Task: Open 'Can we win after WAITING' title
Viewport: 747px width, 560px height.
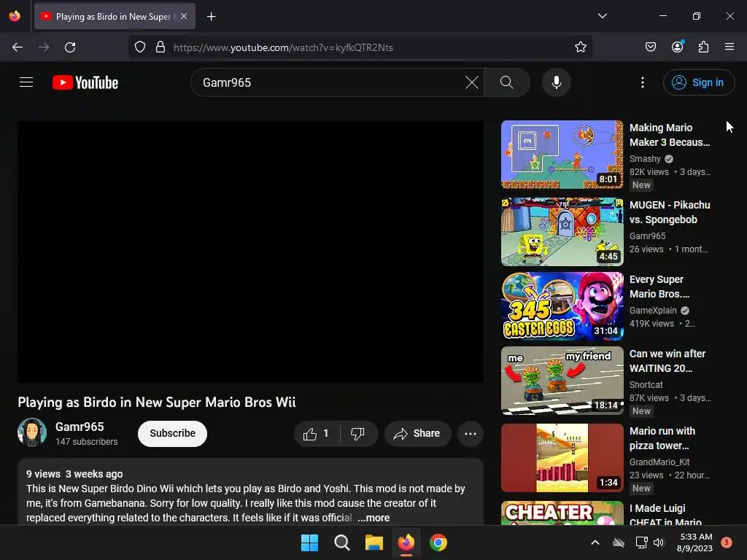Action: pyautogui.click(x=667, y=361)
